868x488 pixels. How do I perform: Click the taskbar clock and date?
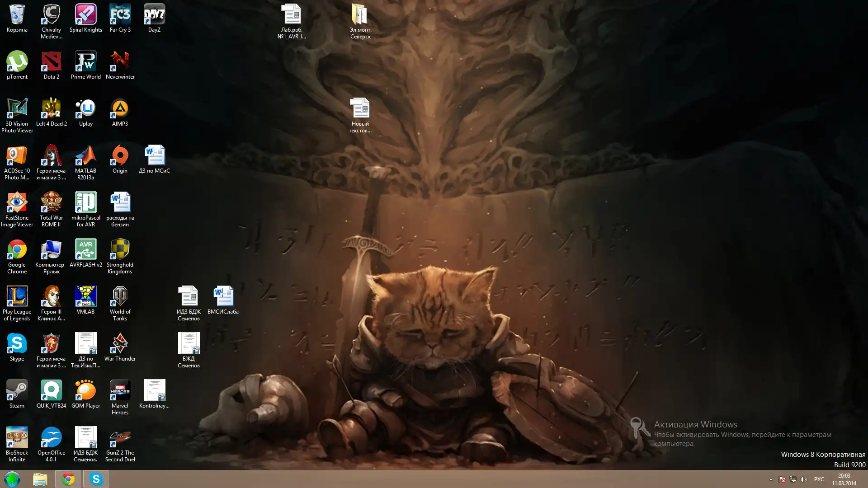click(x=844, y=479)
